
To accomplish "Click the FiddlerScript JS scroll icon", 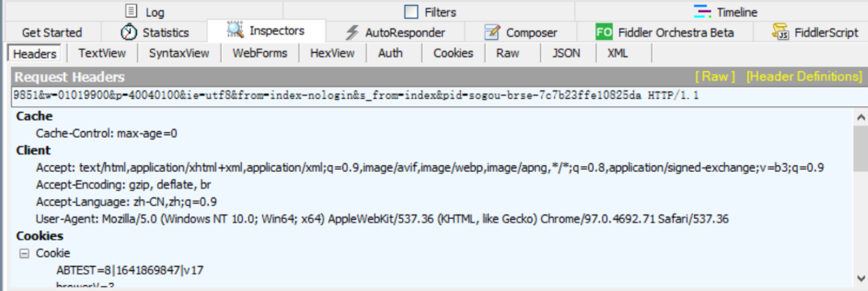I will (x=780, y=32).
